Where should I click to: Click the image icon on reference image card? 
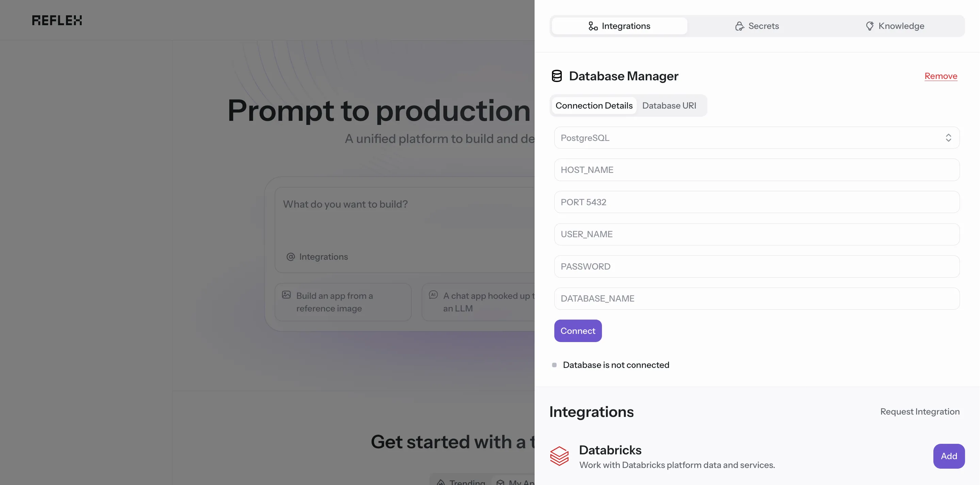[x=286, y=295]
